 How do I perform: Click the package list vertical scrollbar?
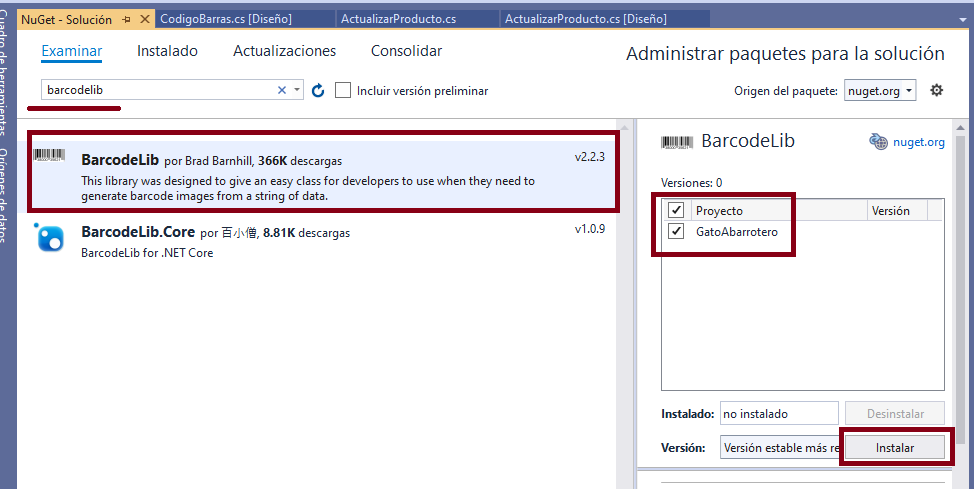pyautogui.click(x=625, y=304)
